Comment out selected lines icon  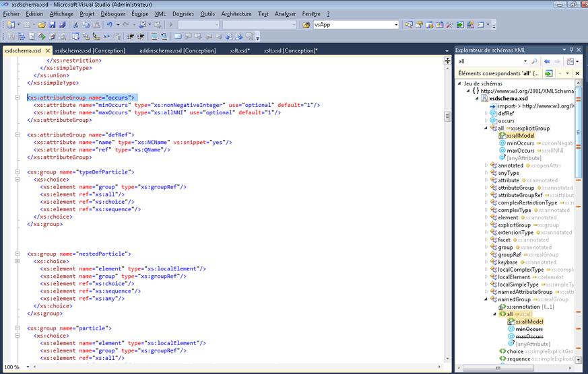154,36
